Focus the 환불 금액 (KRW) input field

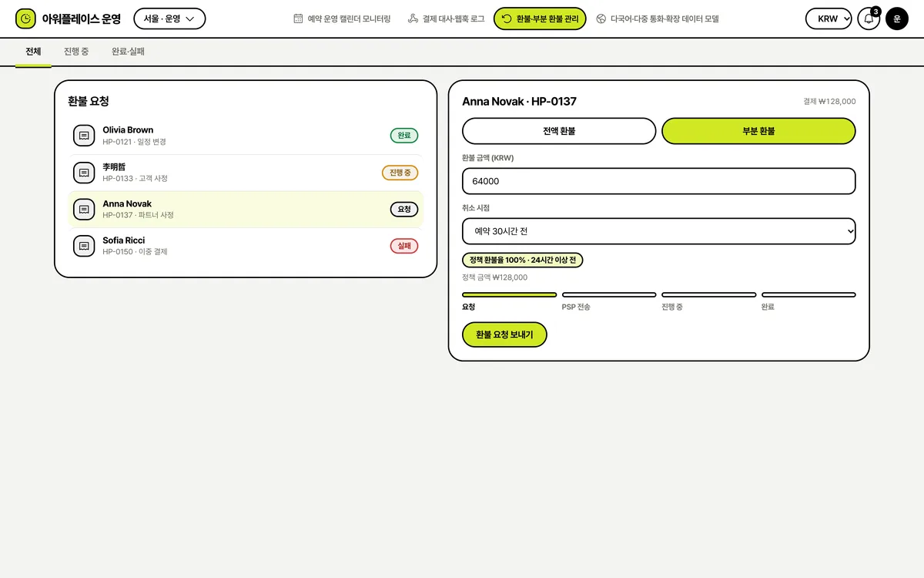pyautogui.click(x=659, y=181)
